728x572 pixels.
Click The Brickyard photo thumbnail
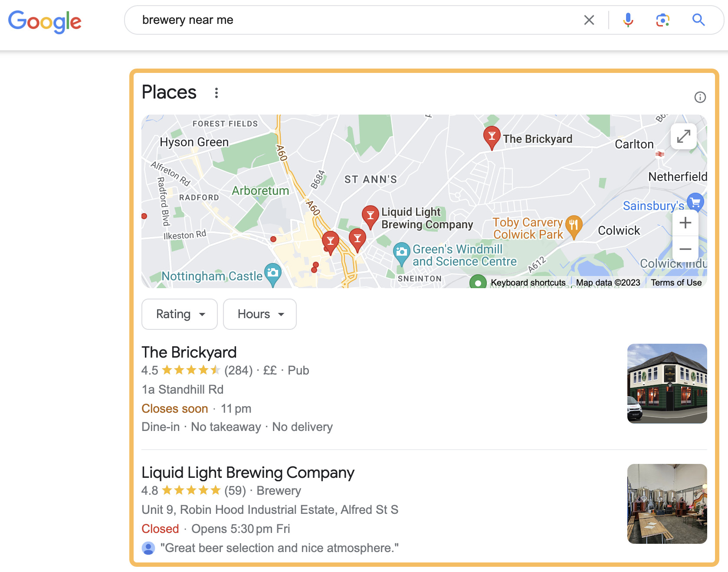tap(667, 384)
